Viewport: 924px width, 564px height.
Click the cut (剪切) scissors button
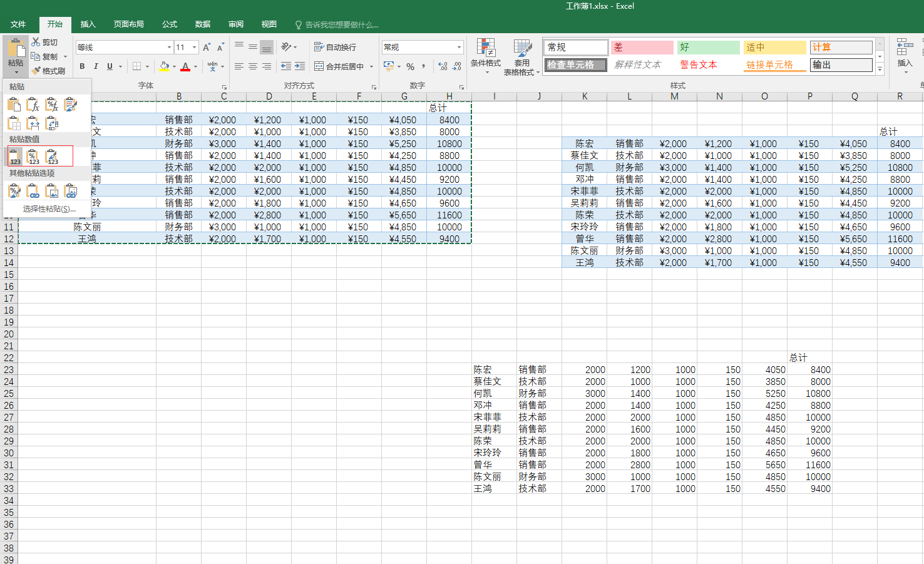pos(44,42)
